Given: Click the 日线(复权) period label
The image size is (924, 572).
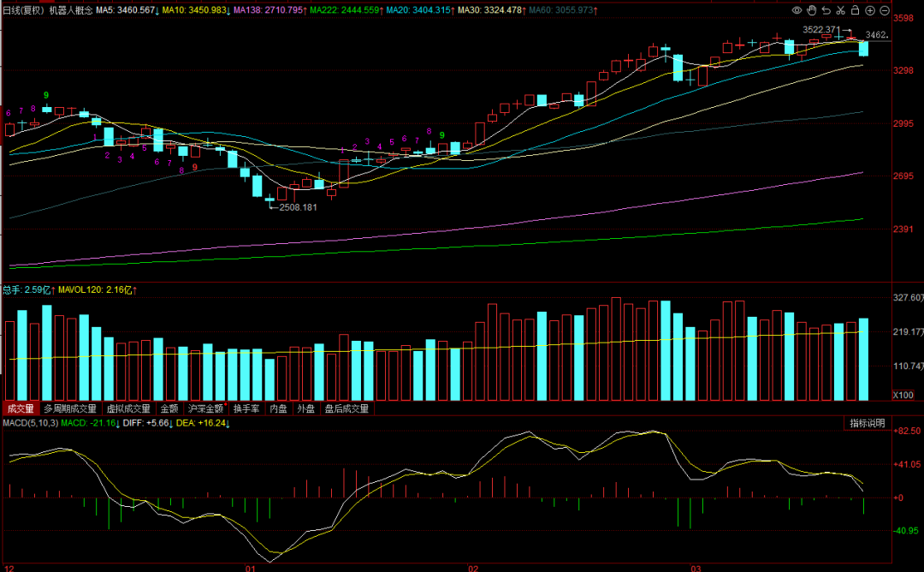Looking at the screenshot, I should 24,10.
